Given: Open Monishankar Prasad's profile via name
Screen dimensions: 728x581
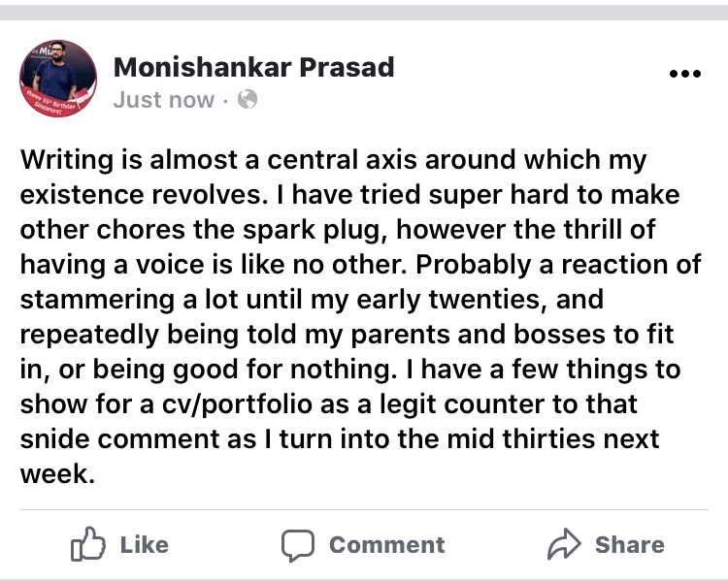Looking at the screenshot, I should tap(254, 67).
